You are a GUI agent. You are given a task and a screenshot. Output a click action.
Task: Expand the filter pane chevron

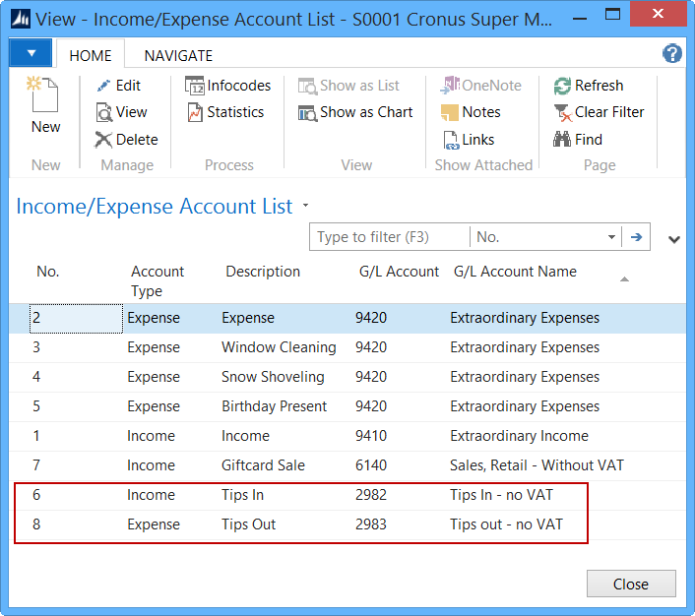[x=674, y=238]
